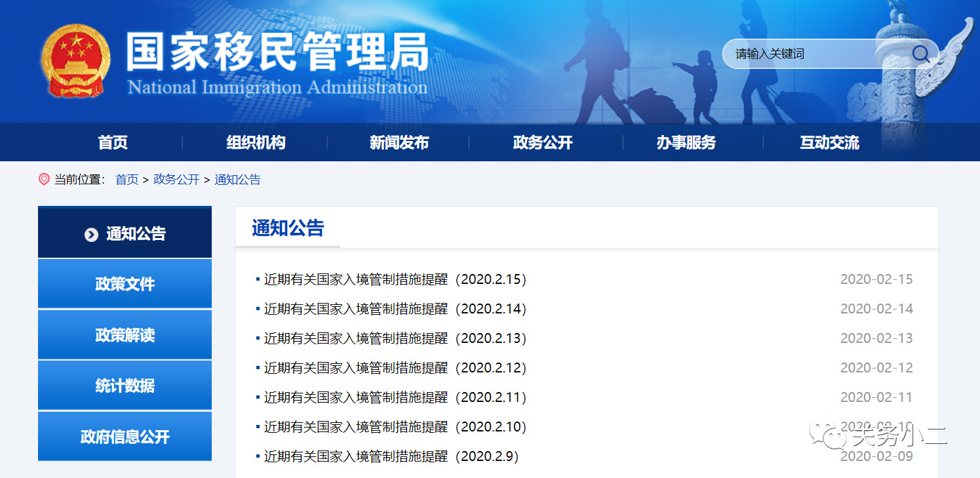
Task: Click the location pin icon
Action: (44, 179)
